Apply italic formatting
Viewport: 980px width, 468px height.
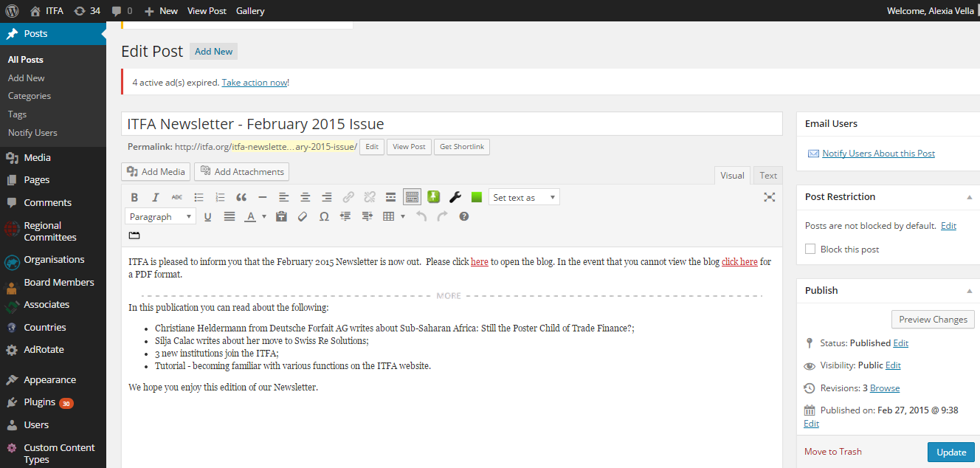point(155,197)
